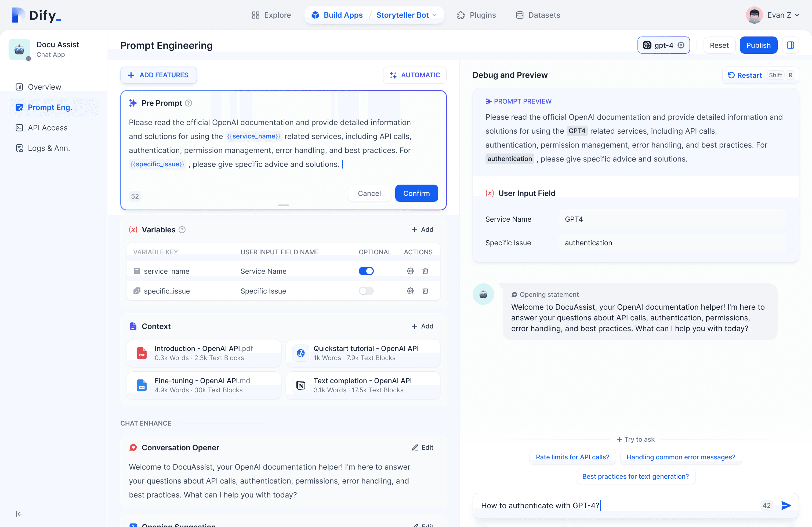The height and width of the screenshot is (527, 812).
Task: Click the gpt-4 model settings gear
Action: (x=681, y=45)
